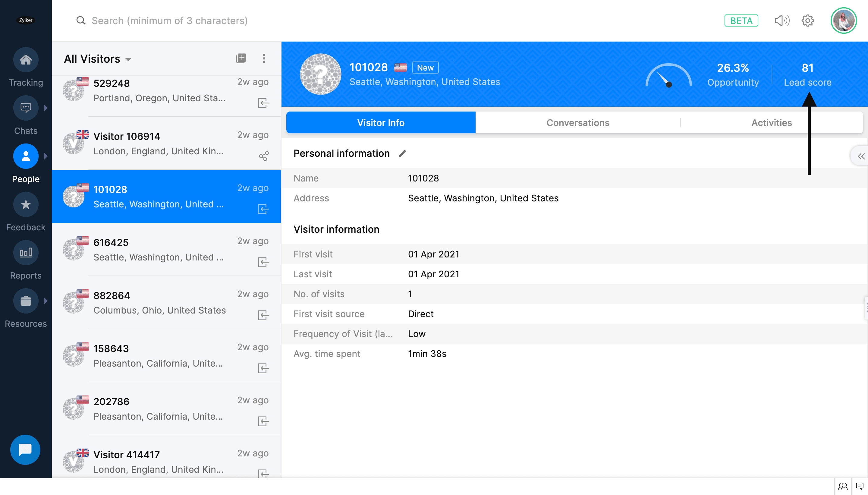Image resolution: width=868 pixels, height=495 pixels.
Task: Switch to the Chats section
Action: click(26, 108)
